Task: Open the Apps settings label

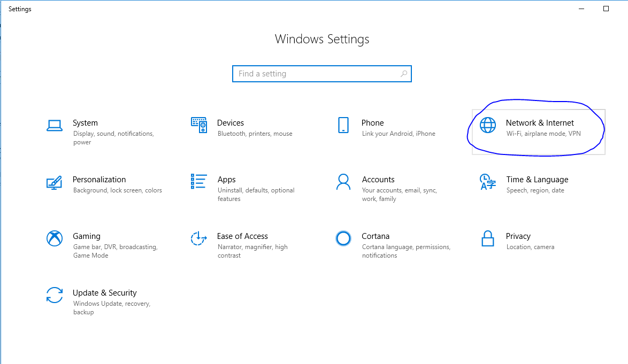Action: (227, 180)
